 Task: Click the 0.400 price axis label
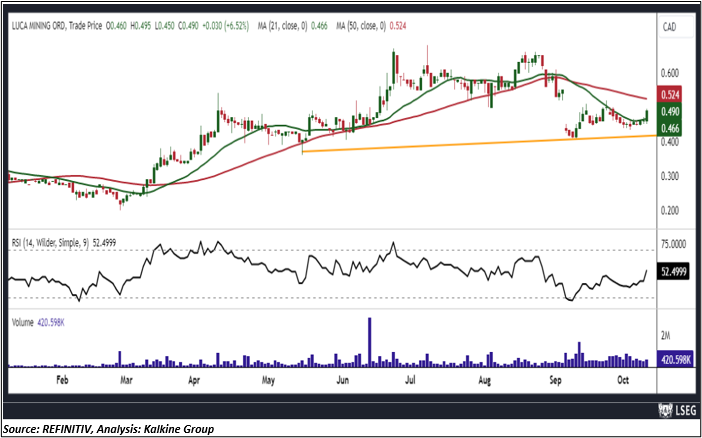pos(670,142)
